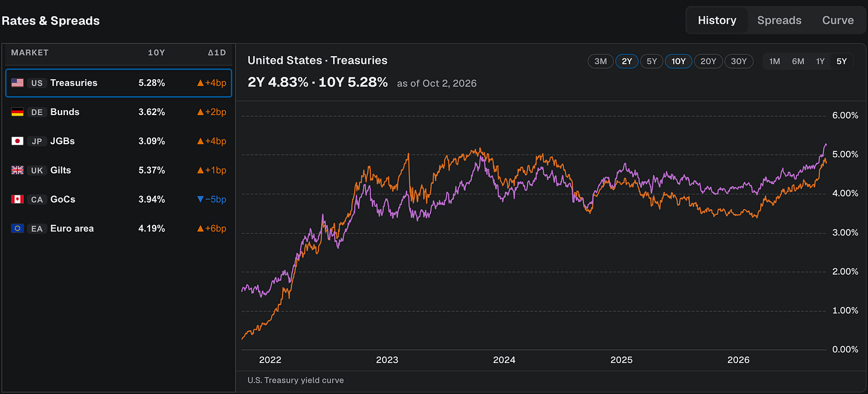
Task: Click the MARKET column header
Action: pyautogui.click(x=30, y=53)
